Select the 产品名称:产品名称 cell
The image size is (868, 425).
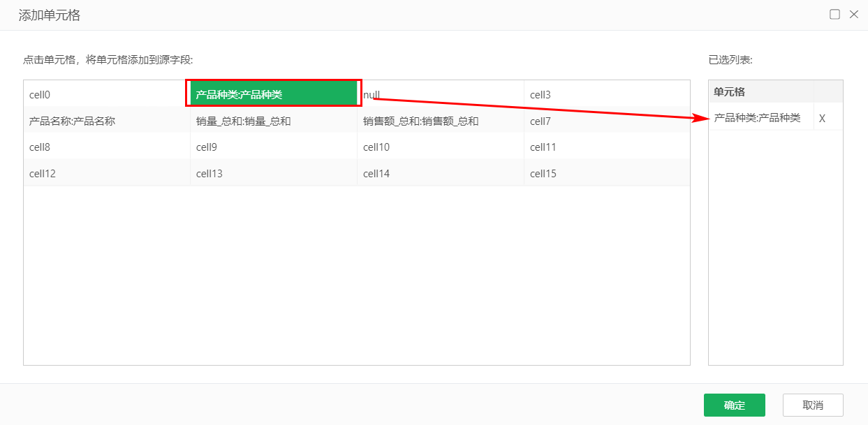click(x=106, y=121)
